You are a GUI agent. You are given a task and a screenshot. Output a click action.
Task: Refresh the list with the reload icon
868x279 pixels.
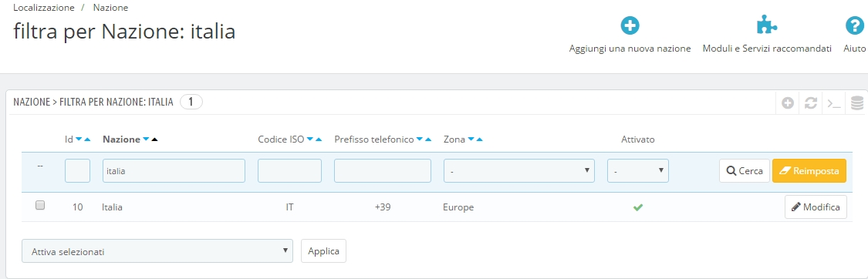click(811, 103)
